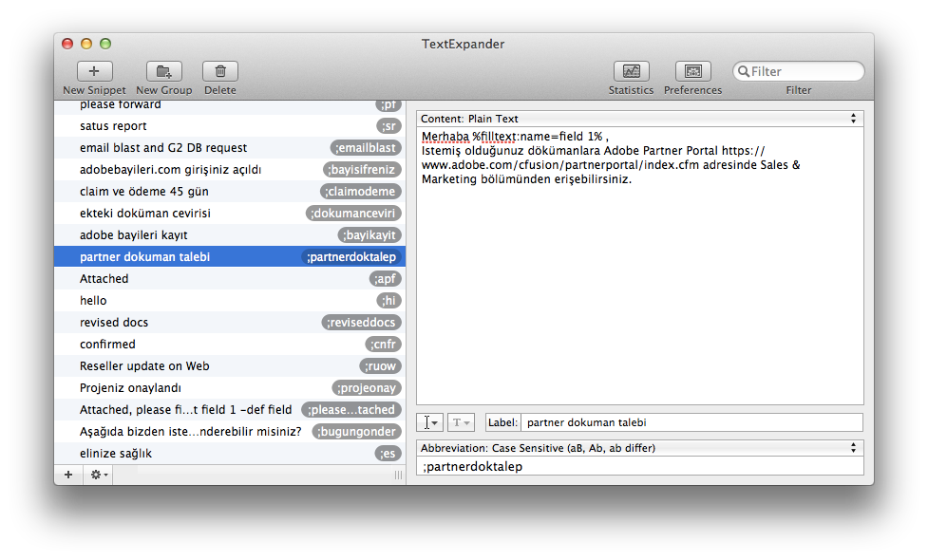Click inside the snippet content text area
Screen dimensions: 928x560
point(640,266)
